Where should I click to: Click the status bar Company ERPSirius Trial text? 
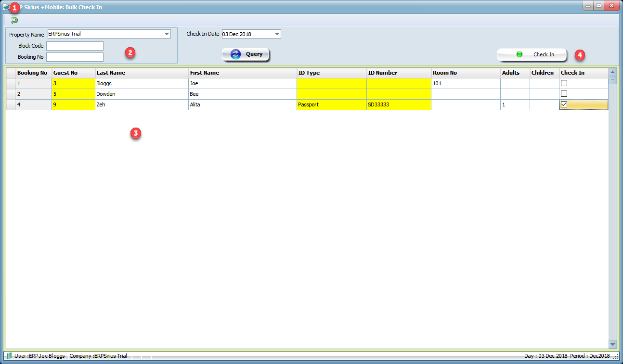98,356
